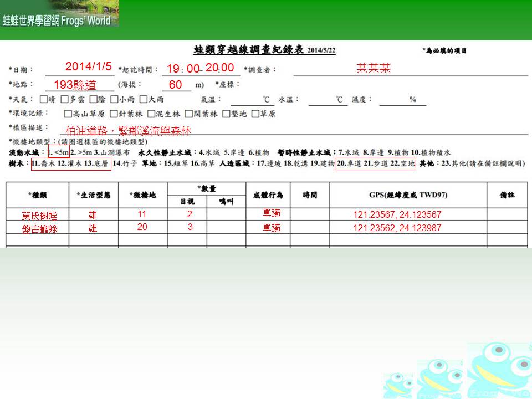Click the 盤古蟾蜍 species table cell
Image resolution: width=532 pixels, height=399 pixels.
39,228
